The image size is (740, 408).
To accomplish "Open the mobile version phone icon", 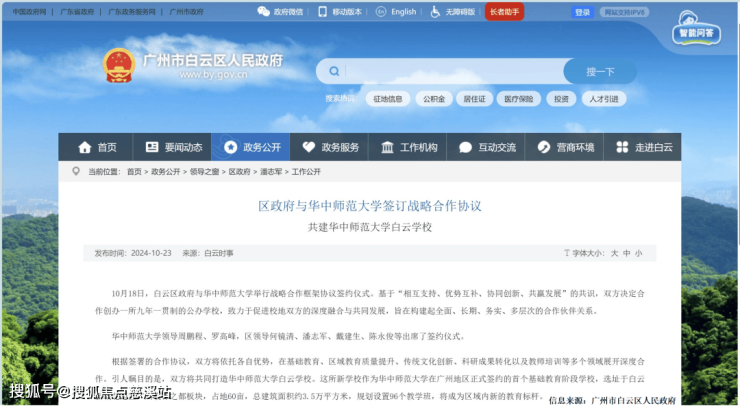I will pos(323,12).
